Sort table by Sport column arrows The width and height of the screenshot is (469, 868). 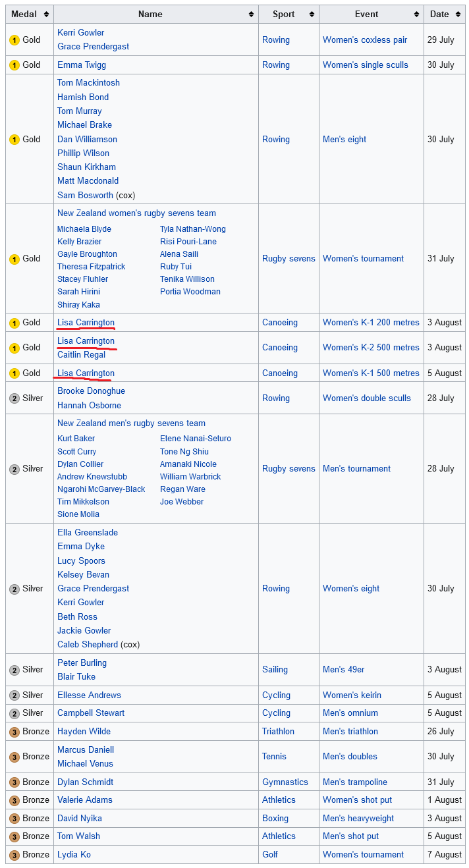[312, 14]
